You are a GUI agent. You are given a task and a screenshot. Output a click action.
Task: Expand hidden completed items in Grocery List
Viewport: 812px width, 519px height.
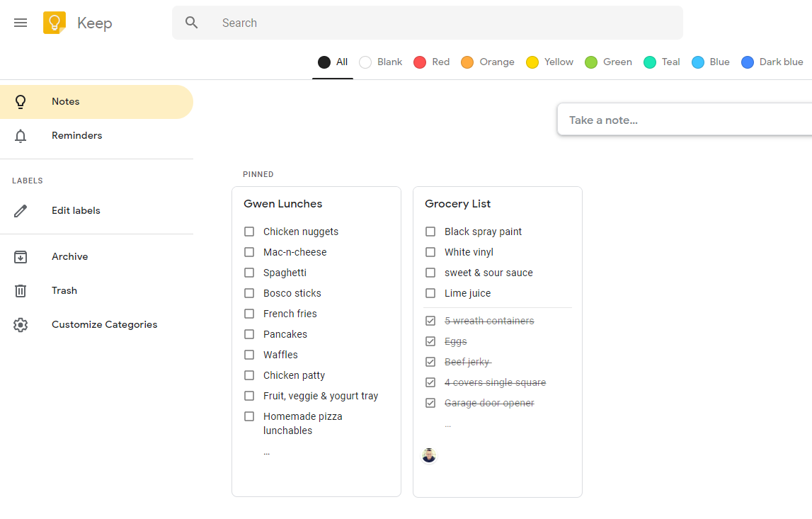click(x=447, y=423)
